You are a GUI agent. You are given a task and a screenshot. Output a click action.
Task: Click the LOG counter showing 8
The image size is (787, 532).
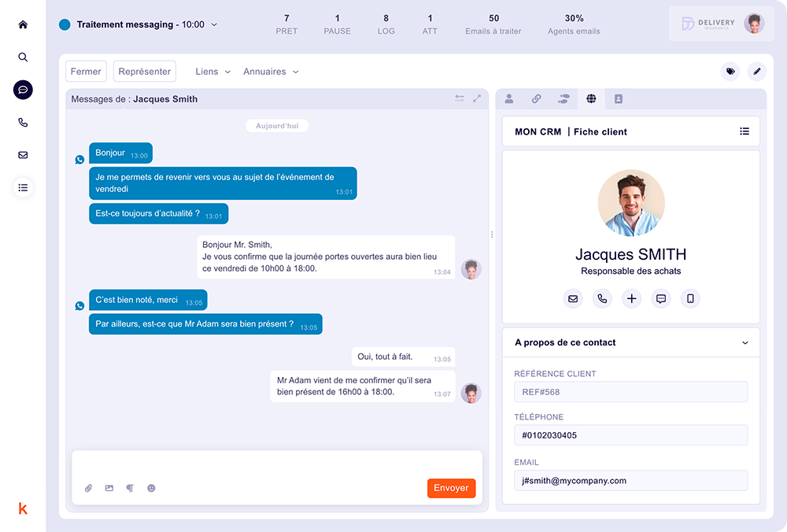pyautogui.click(x=386, y=24)
